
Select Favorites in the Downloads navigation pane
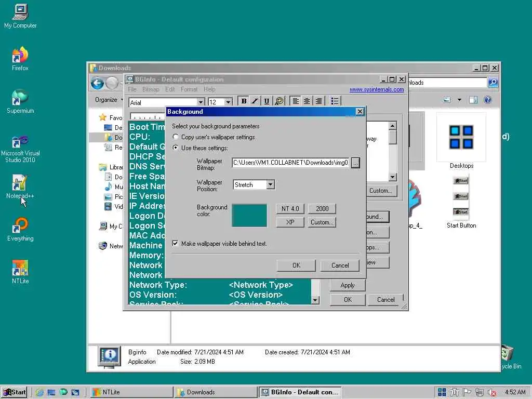[x=111, y=118]
